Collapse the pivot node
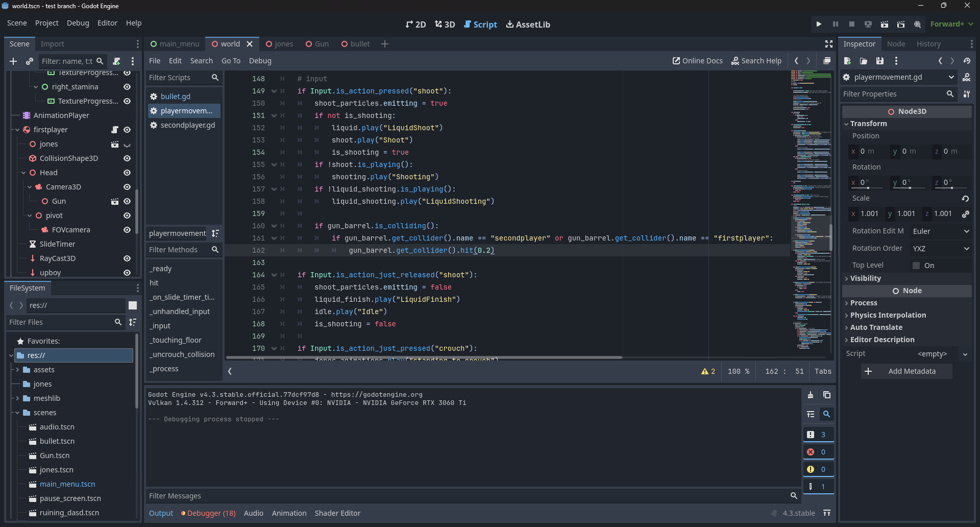The width and height of the screenshot is (980, 527). [x=30, y=215]
